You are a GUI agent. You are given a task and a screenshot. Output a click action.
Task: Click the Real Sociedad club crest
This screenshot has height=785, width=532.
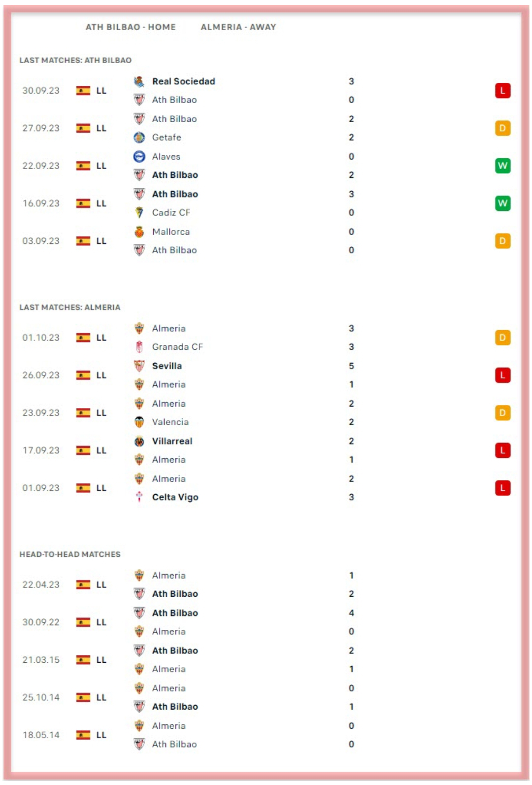[139, 81]
